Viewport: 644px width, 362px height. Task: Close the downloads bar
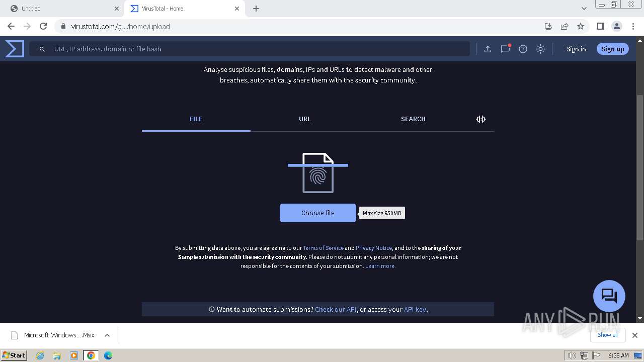point(635,335)
